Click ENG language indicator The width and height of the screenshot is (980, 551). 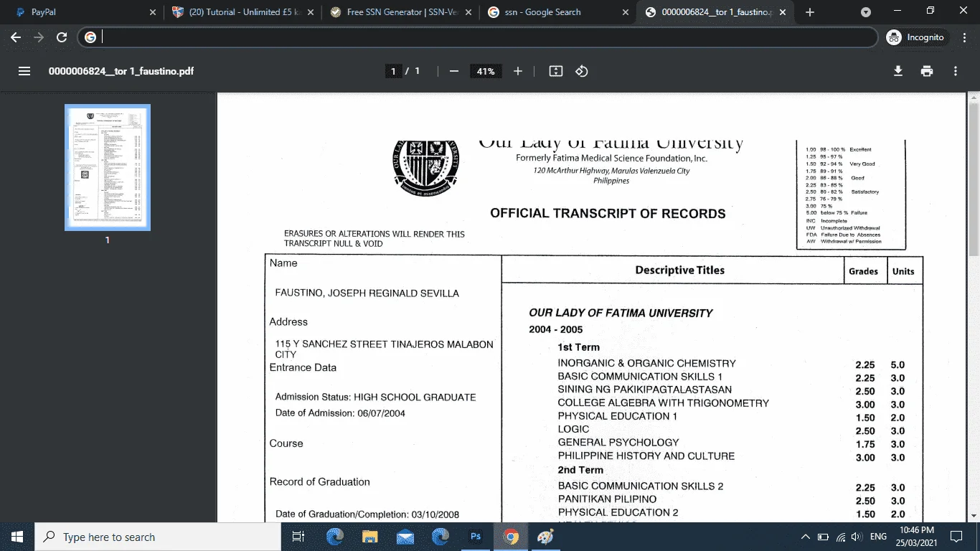point(878,537)
